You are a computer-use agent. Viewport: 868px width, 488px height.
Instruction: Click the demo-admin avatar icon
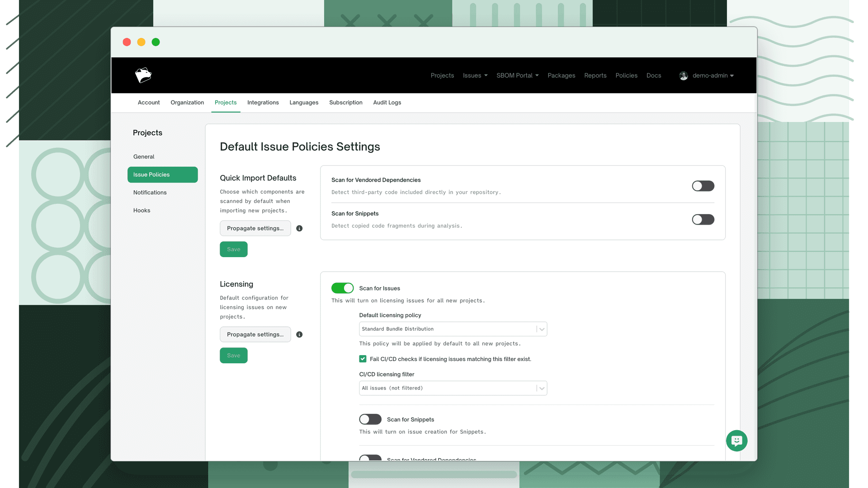click(684, 76)
